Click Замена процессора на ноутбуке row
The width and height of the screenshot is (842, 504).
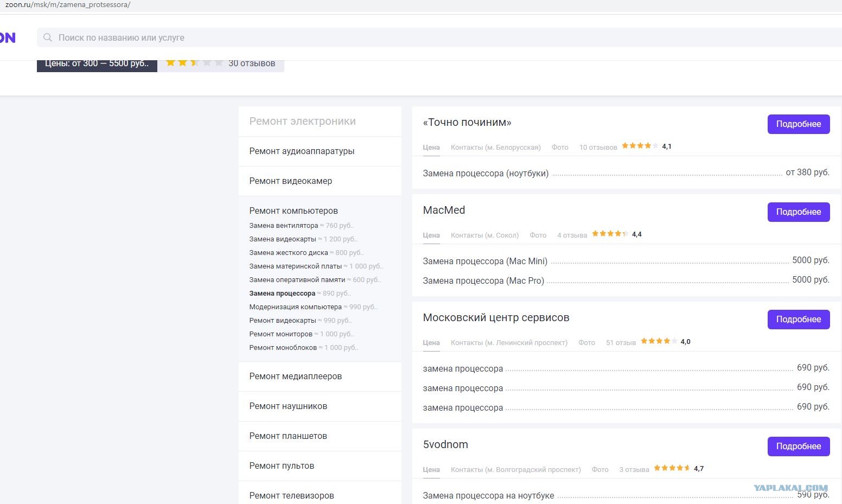(626, 495)
